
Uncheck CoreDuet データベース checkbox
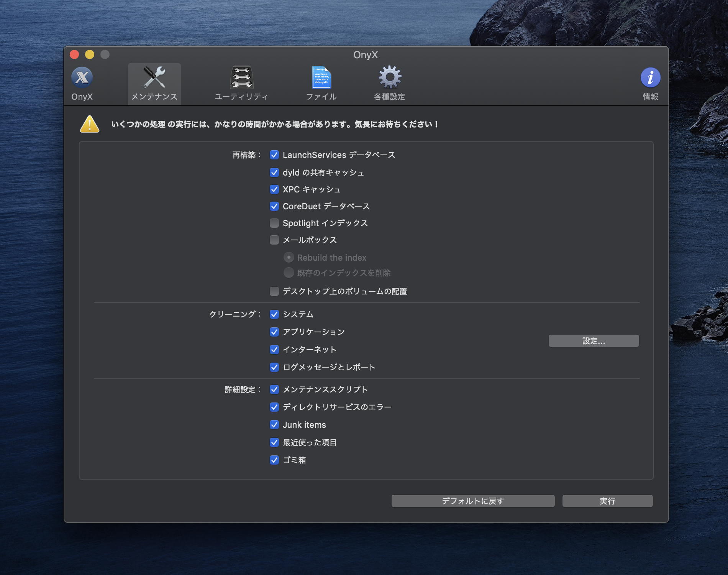coord(274,206)
